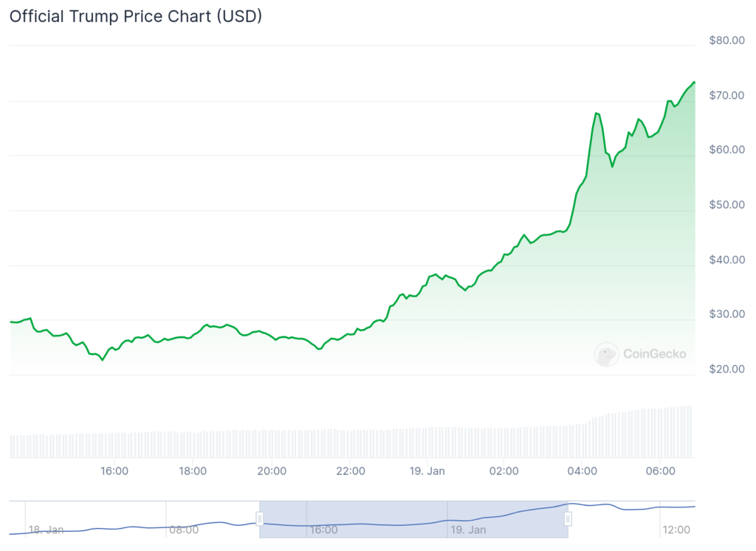Screen dimensions: 756x551
Task: Click the $20.00 y-axis label
Action: click(x=726, y=369)
